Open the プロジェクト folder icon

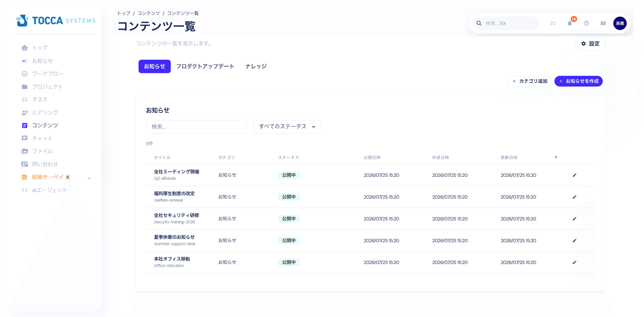tap(24, 87)
